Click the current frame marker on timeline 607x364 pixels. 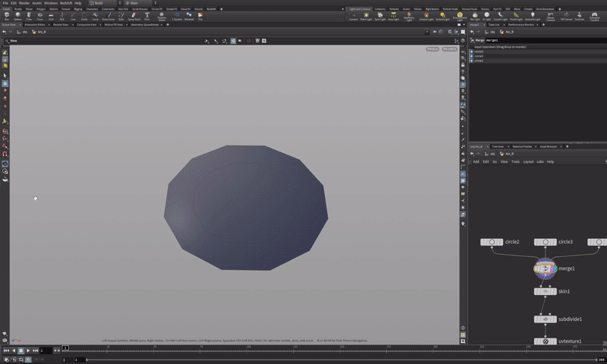[65, 348]
